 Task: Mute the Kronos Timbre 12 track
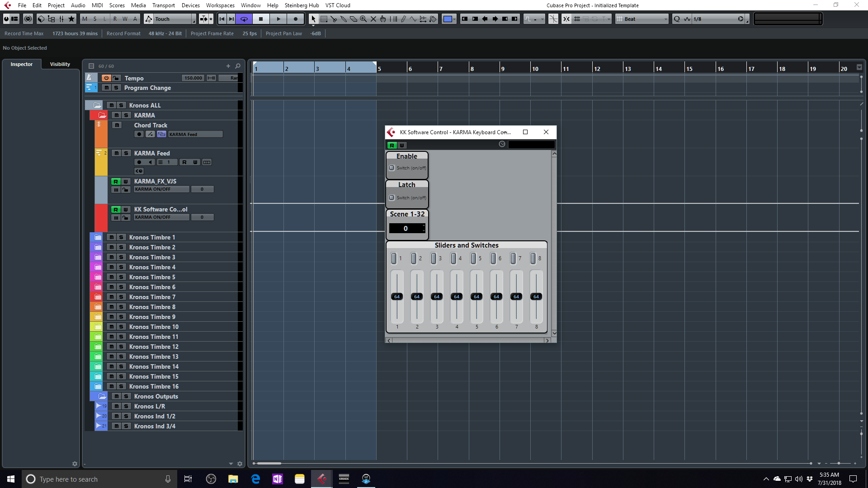click(111, 347)
